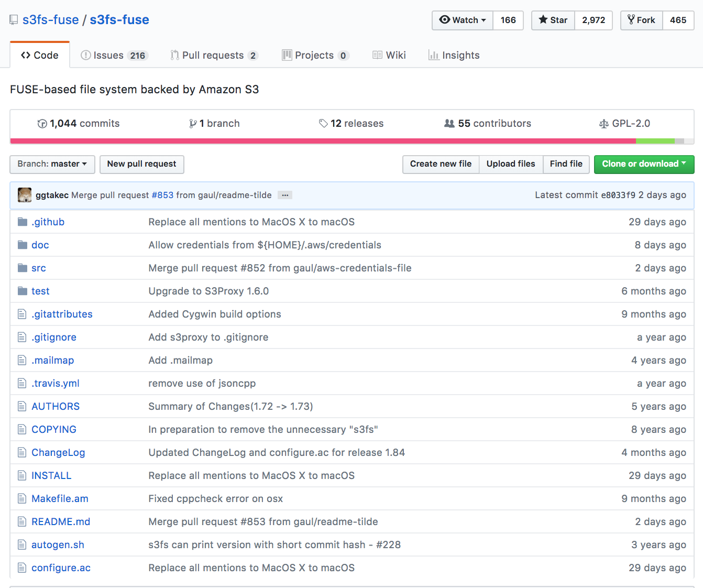Open commit 'Add .mailmap'
This screenshot has height=588, width=703.
181,360
